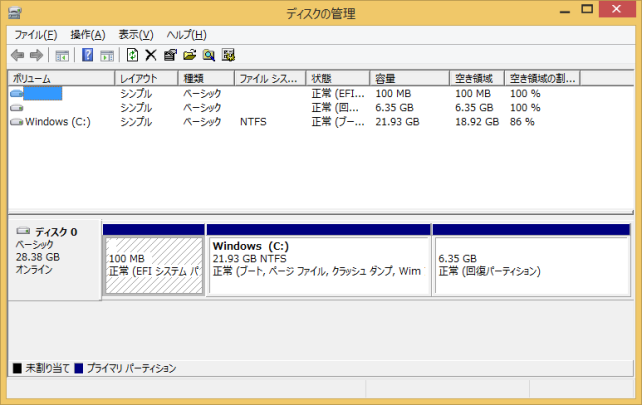Click the 6.35 GB capacity cell in list
This screenshot has width=642, height=405.
(394, 108)
